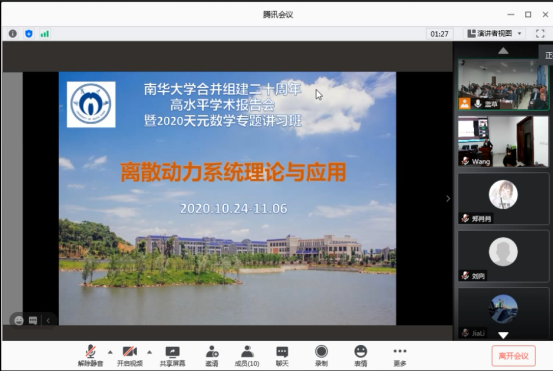Expand audio options arrow beside microphone

110,352
